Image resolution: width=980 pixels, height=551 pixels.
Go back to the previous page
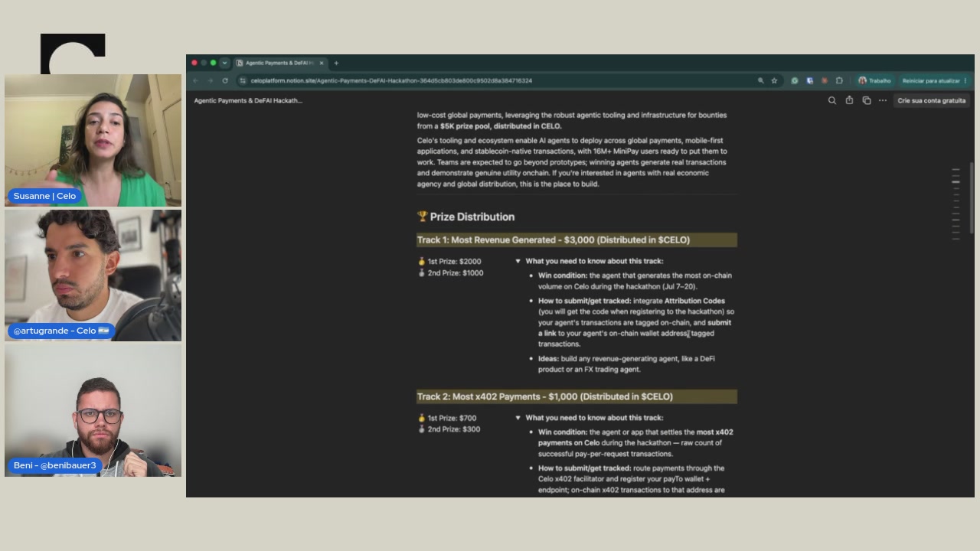tap(196, 80)
